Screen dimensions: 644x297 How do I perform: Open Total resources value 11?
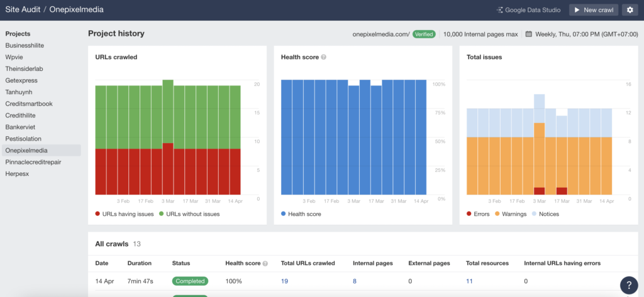[469, 281]
